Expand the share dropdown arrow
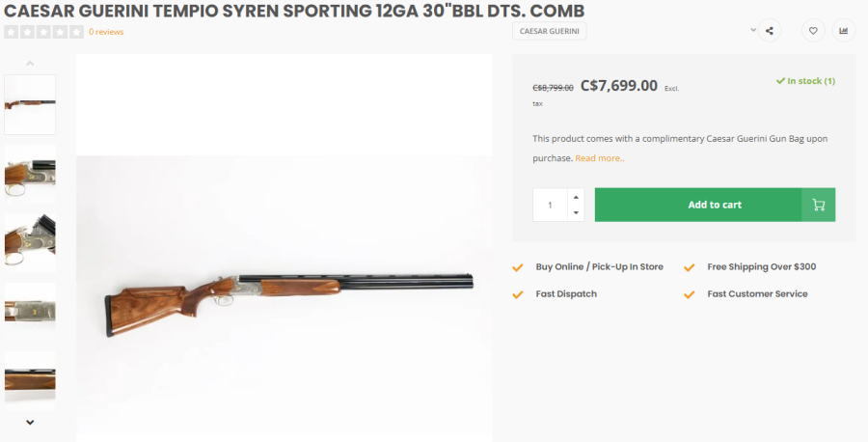The height and width of the screenshot is (442, 868). tap(753, 30)
